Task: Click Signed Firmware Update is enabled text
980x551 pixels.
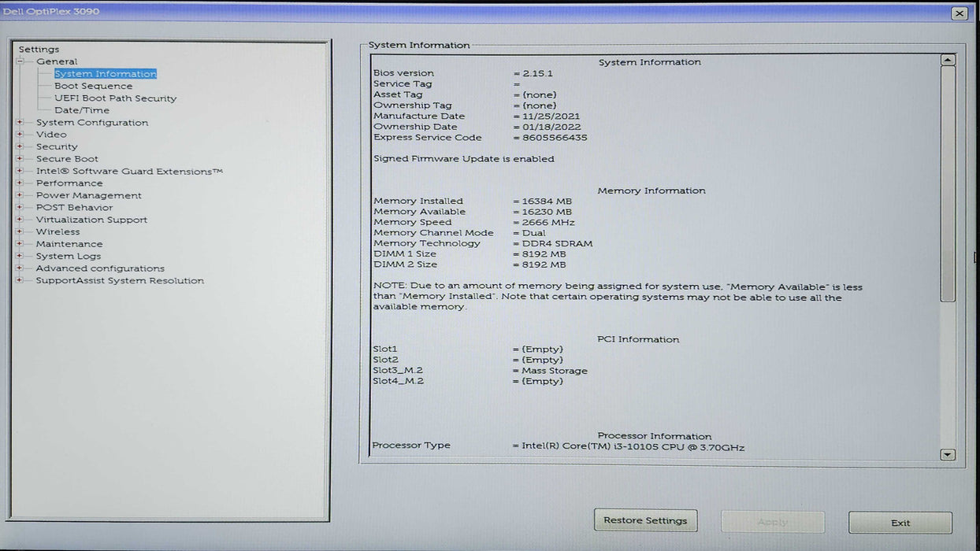Action: 463,159
